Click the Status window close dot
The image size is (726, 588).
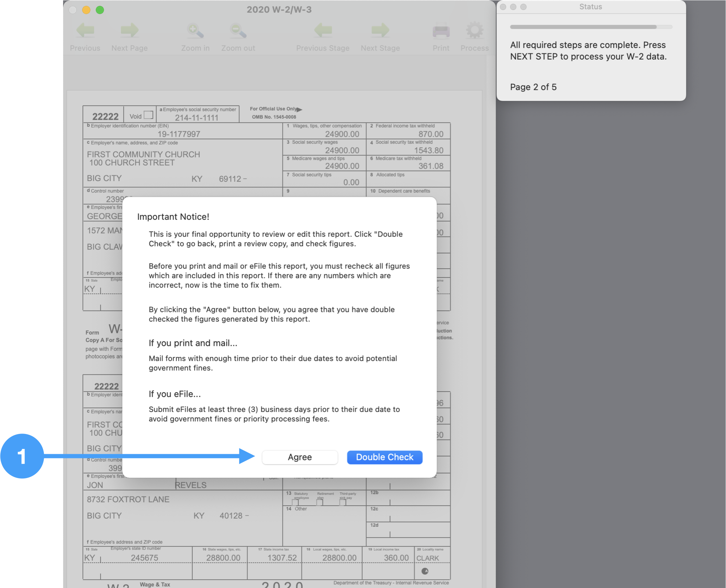pos(503,7)
